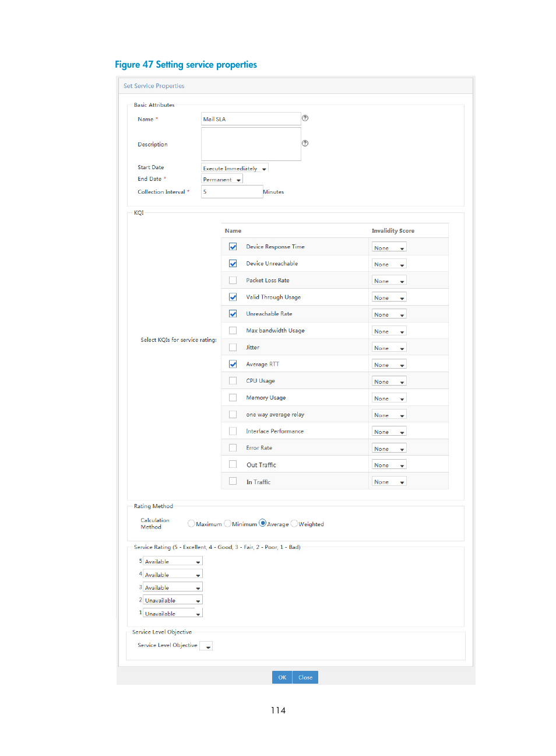Open Invalidity Score dropdown for Device Unreachable
Image resolution: width=556 pixels, height=756 pixels.
[x=389, y=264]
